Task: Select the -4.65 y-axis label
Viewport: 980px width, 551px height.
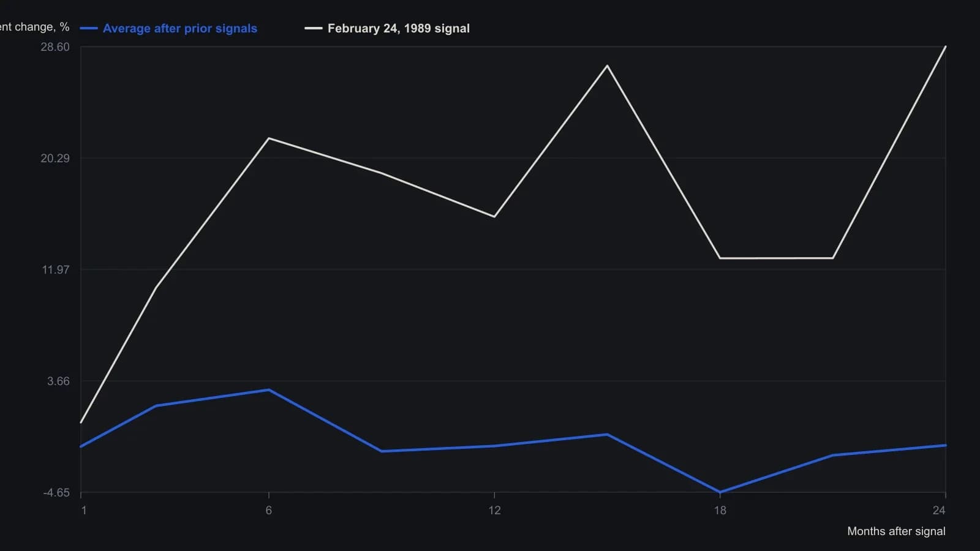Action: [x=56, y=493]
